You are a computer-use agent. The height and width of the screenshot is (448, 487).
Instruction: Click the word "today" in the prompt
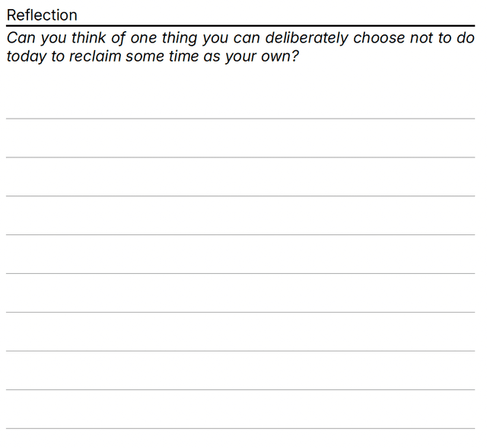point(26,56)
